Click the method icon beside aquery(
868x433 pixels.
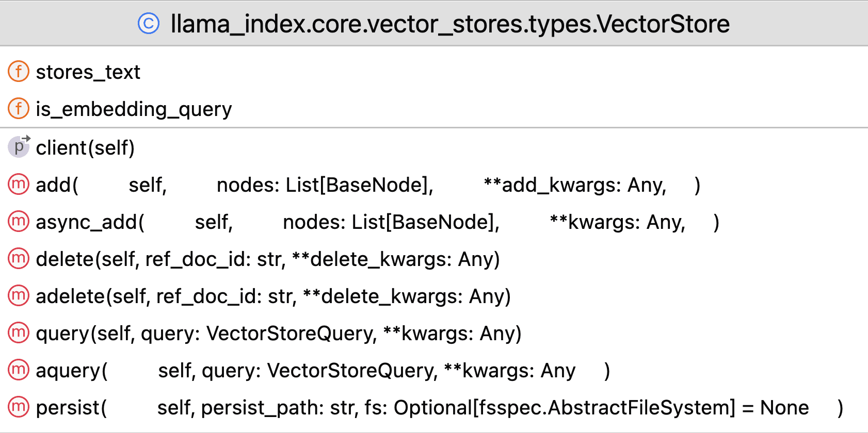click(19, 370)
